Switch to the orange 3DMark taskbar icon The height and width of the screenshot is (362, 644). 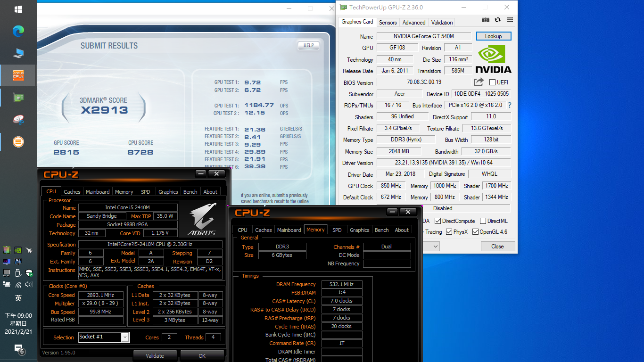pos(18,142)
